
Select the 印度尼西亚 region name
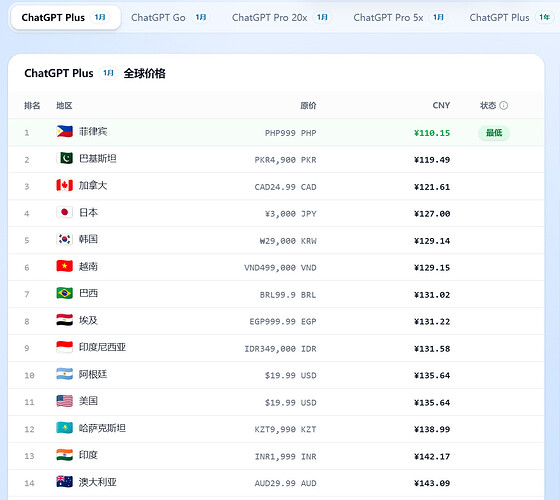102,347
